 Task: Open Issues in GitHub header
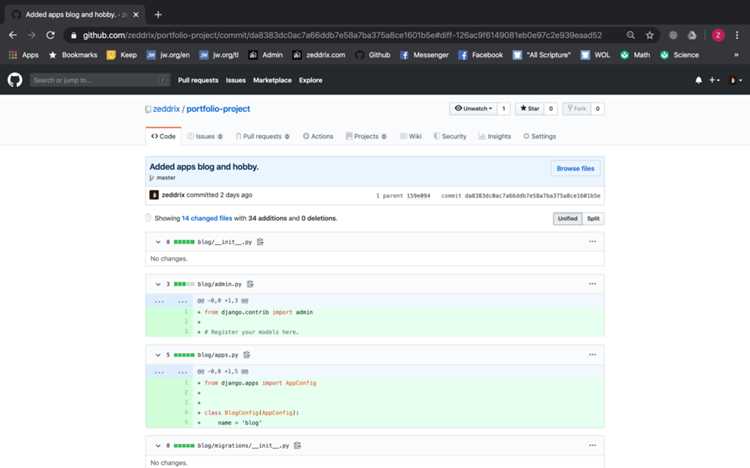click(x=235, y=80)
